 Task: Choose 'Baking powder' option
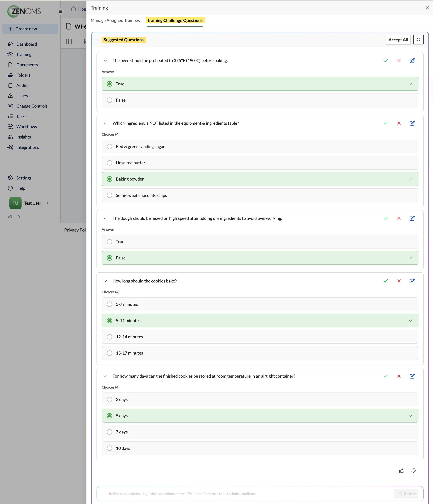260,179
